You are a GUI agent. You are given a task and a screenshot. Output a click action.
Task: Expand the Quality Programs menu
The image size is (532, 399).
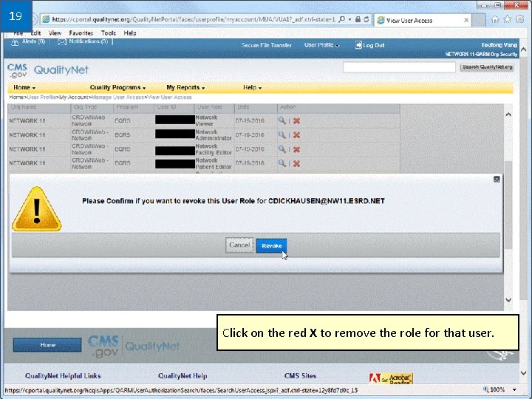tap(117, 87)
